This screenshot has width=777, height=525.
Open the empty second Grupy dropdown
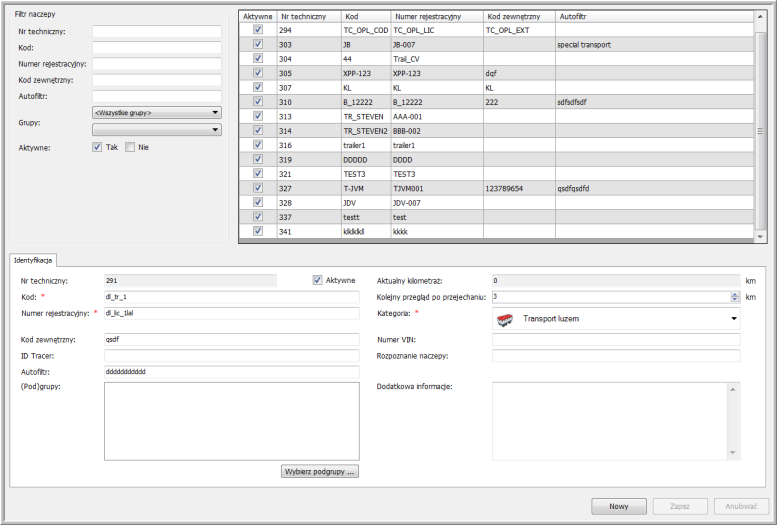(156, 129)
